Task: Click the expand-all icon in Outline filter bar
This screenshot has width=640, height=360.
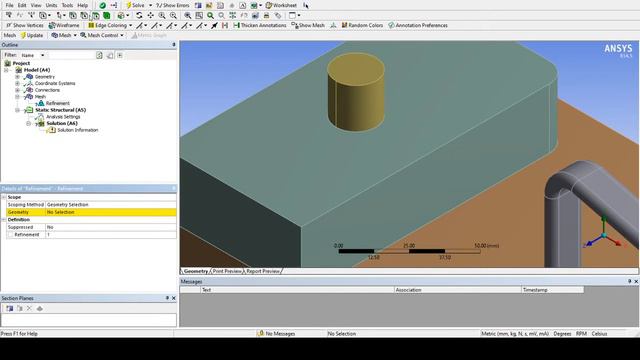Action: point(120,55)
